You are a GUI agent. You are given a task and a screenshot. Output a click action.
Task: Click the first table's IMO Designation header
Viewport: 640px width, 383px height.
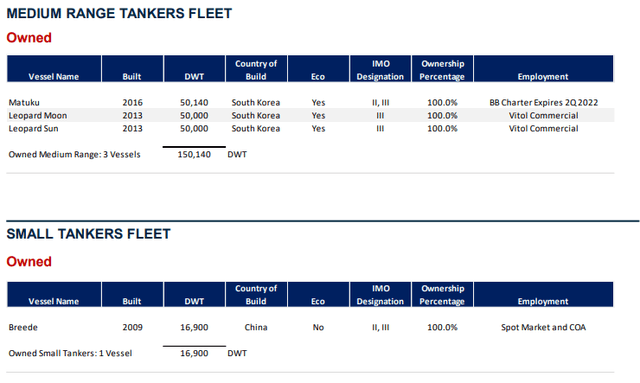click(380, 70)
